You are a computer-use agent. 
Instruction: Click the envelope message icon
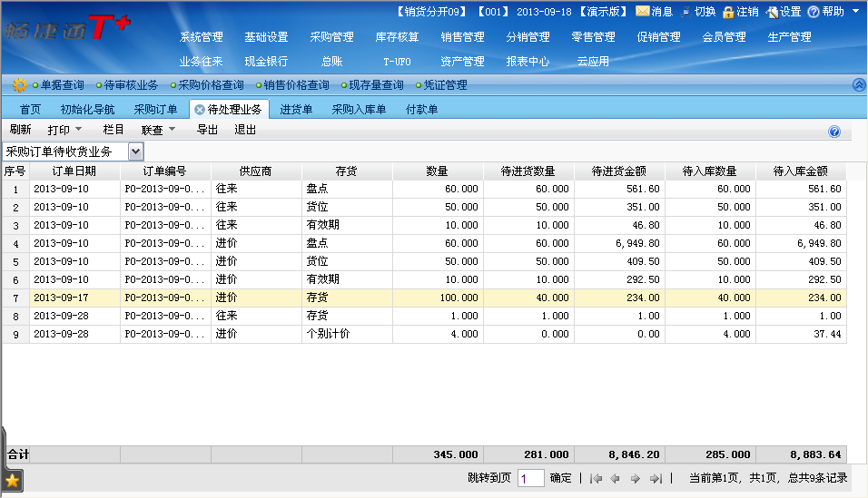(x=642, y=11)
